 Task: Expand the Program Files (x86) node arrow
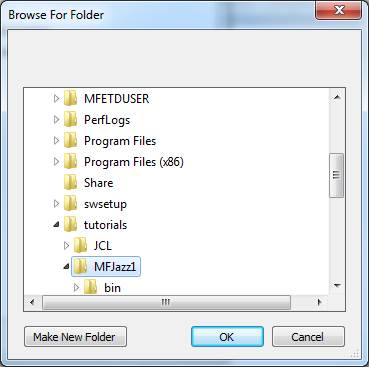56,162
